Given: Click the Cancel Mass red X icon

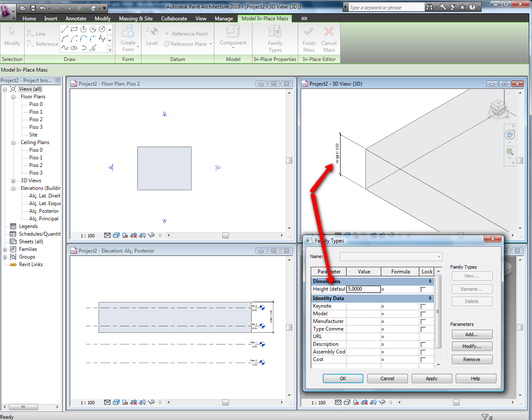Looking at the screenshot, I should (329, 32).
